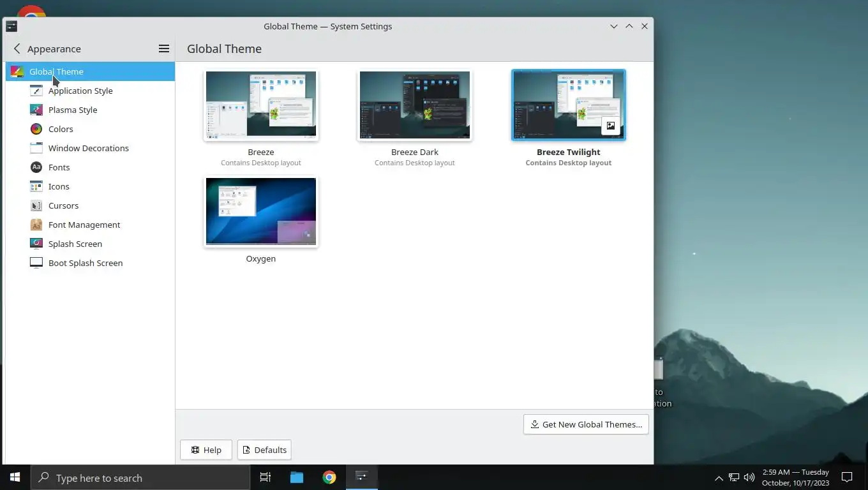Select the Breeze Twilight theme preview

pos(569,105)
